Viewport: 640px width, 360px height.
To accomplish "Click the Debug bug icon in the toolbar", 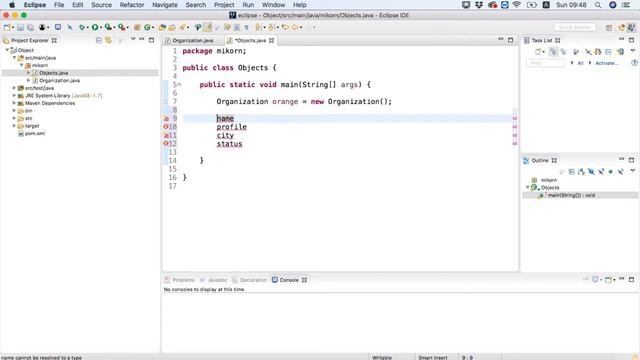I will click(82, 27).
